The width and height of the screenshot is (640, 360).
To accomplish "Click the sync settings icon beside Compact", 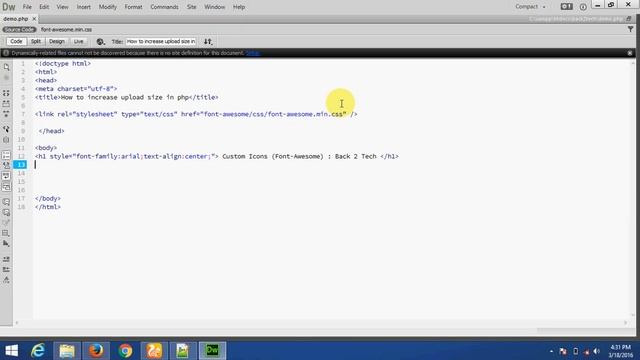I will [x=567, y=7].
